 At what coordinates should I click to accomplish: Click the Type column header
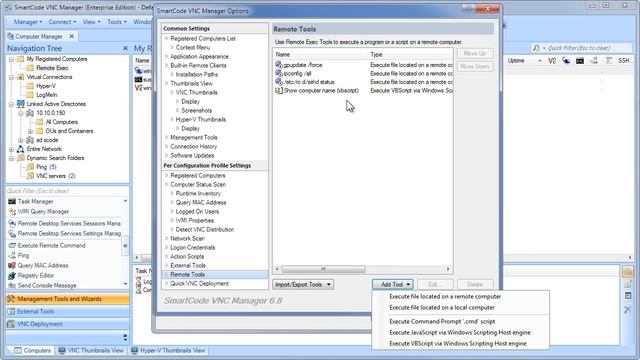[410, 54]
